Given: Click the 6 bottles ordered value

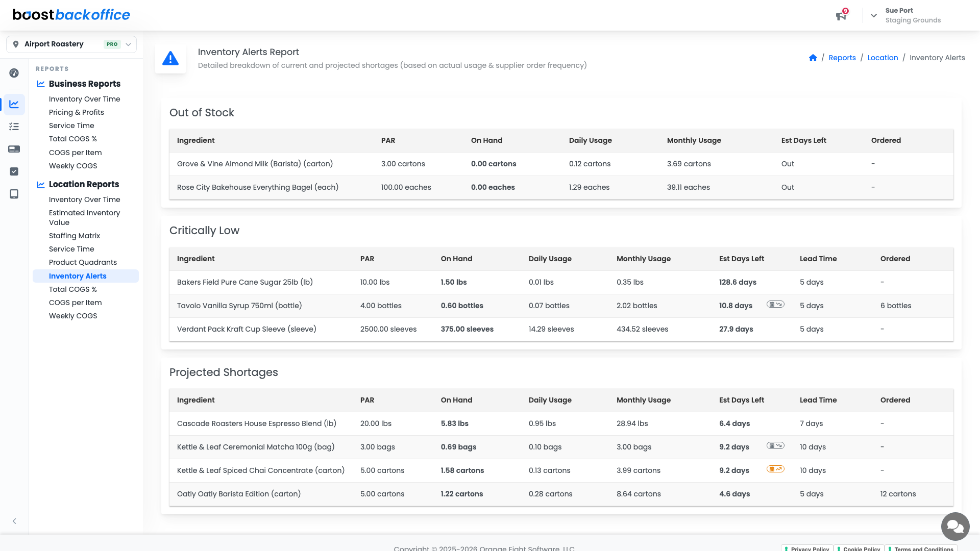Looking at the screenshot, I should point(896,306).
